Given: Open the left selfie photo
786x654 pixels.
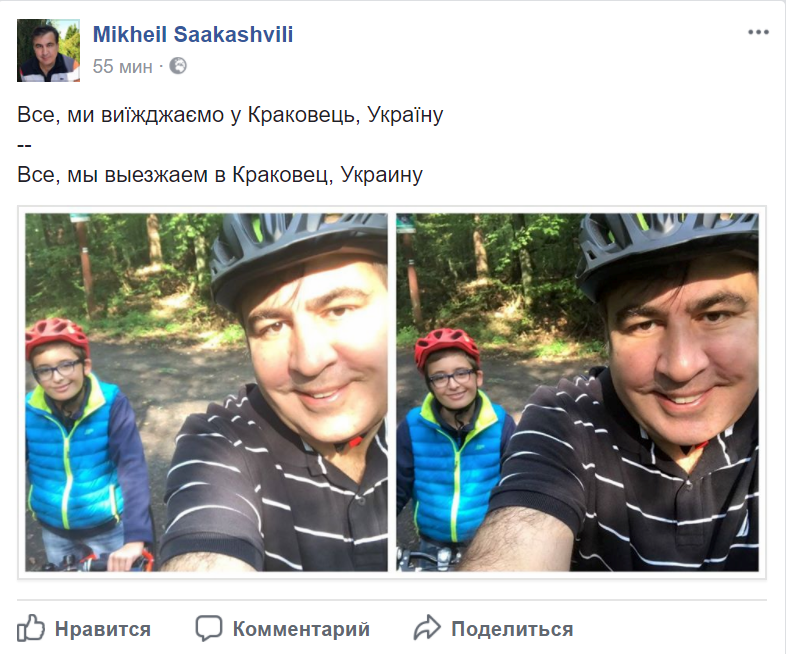Looking at the screenshot, I should click(207, 392).
